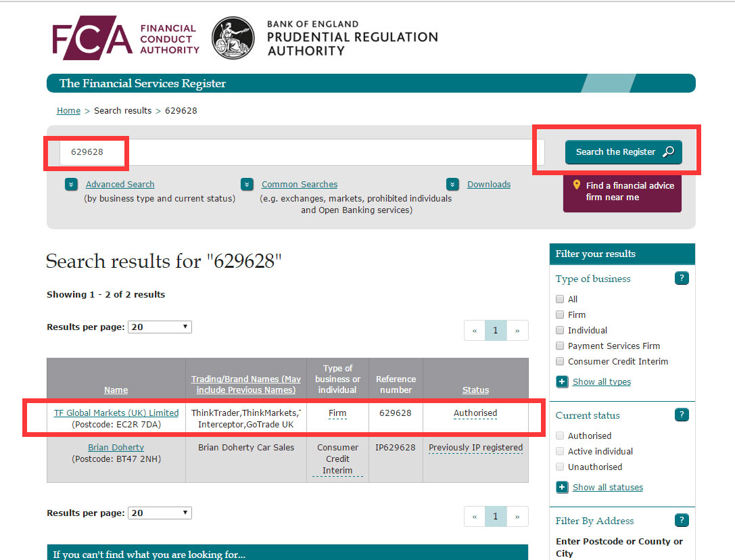Viewport: 735px width, 560px height.
Task: Tick the Active individual checkbox
Action: tap(560, 451)
